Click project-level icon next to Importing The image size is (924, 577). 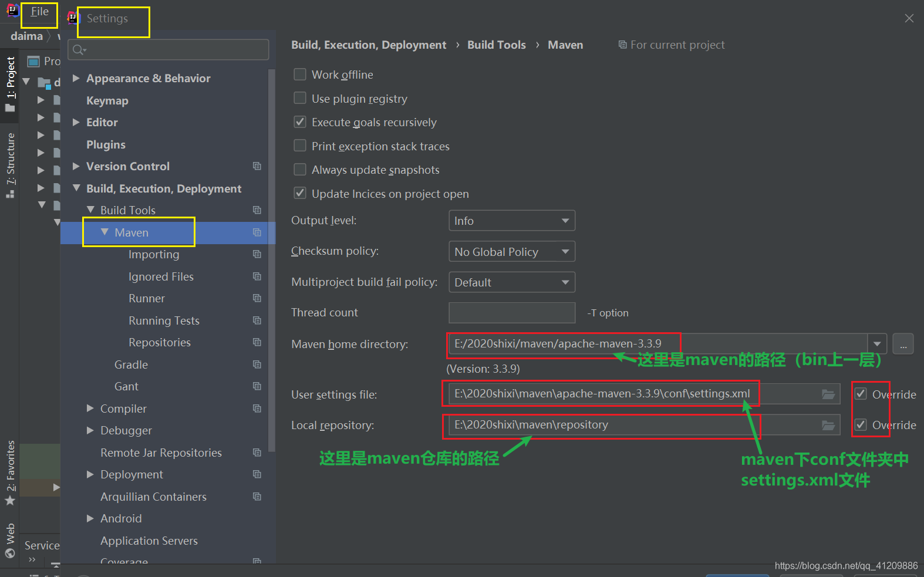257,254
